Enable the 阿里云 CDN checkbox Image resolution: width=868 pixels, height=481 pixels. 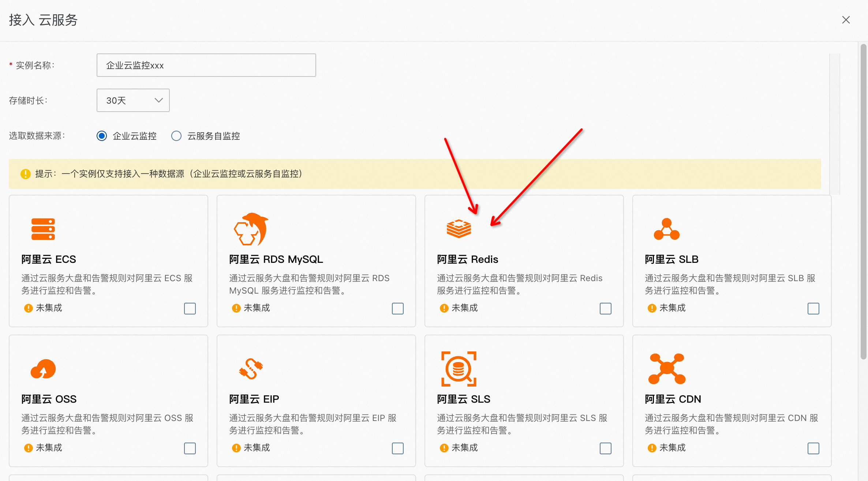point(813,448)
